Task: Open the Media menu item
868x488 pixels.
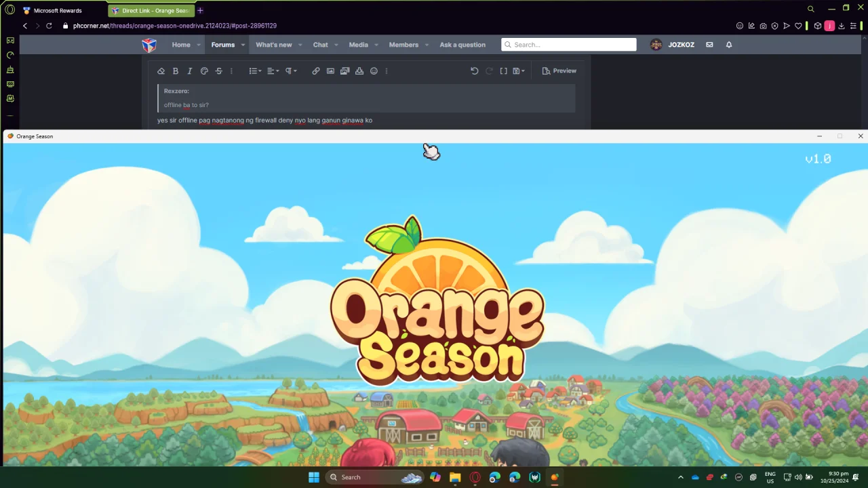Action: [359, 45]
